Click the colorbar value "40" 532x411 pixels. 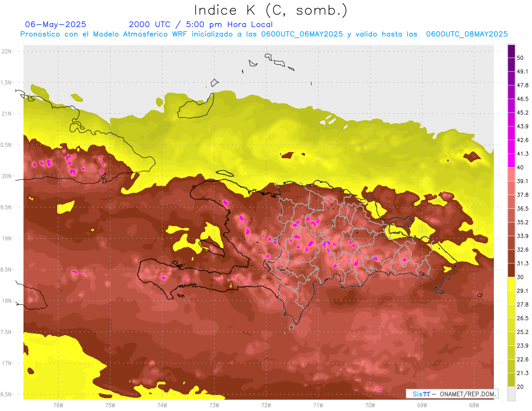(520, 167)
